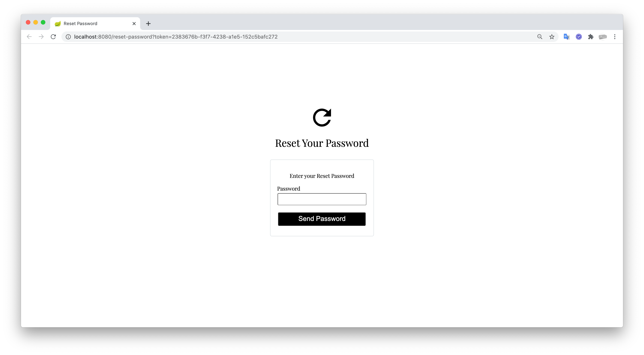Click the browser search icon
The image size is (644, 355).
[539, 37]
